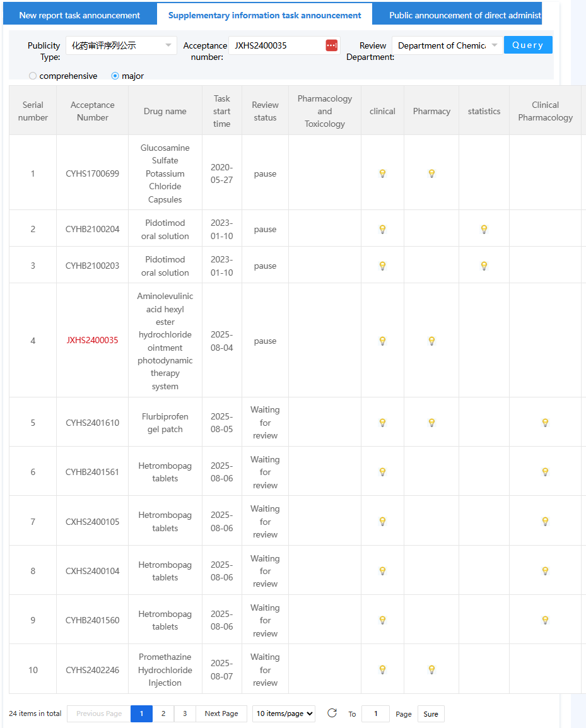
Task: Go to page 2 of results
Action: pos(163,713)
